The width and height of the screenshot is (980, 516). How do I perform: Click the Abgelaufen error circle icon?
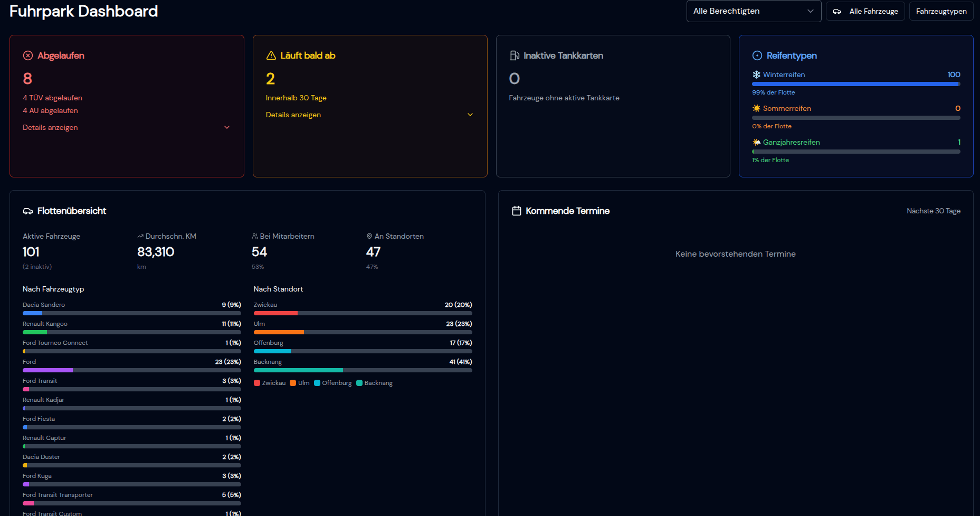point(28,55)
